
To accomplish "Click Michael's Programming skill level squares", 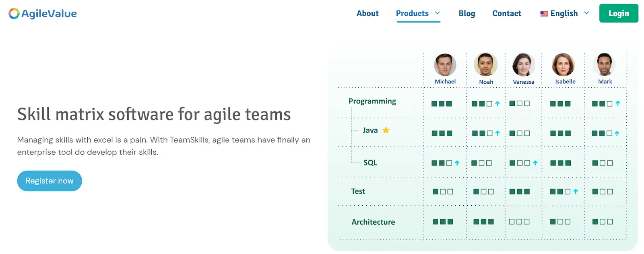I will tap(442, 104).
